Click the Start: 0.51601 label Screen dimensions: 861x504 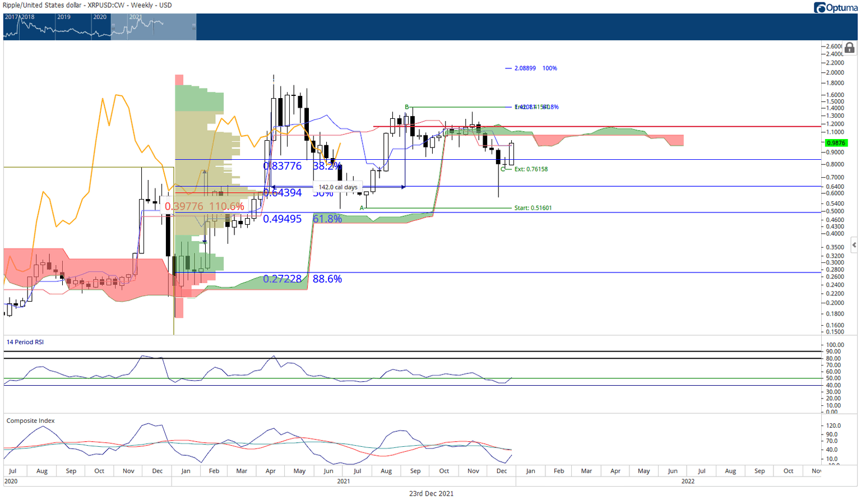pos(533,208)
